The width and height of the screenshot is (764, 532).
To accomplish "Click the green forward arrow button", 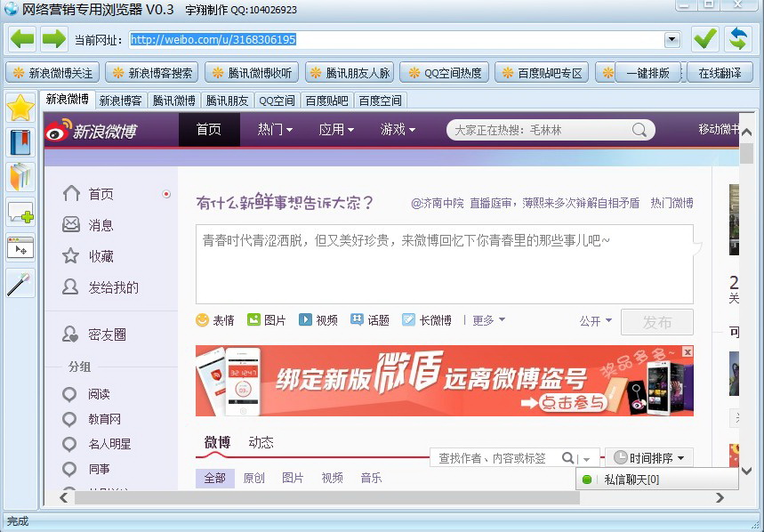I will click(53, 39).
